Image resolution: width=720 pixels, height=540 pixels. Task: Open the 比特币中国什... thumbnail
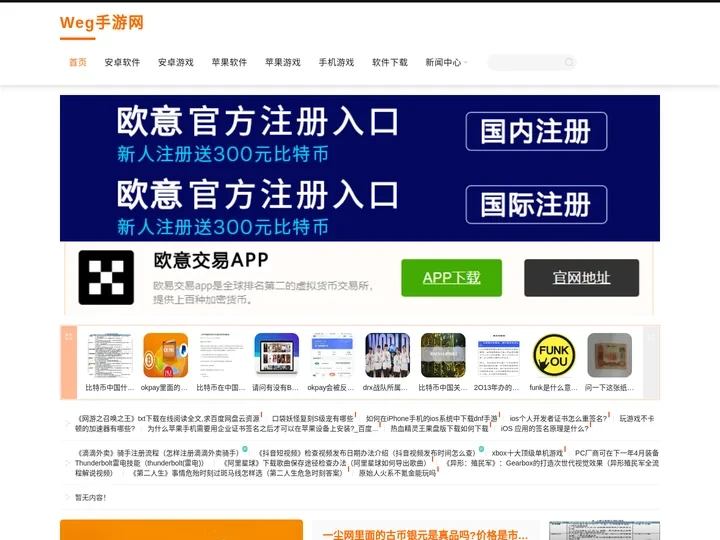tap(110, 355)
